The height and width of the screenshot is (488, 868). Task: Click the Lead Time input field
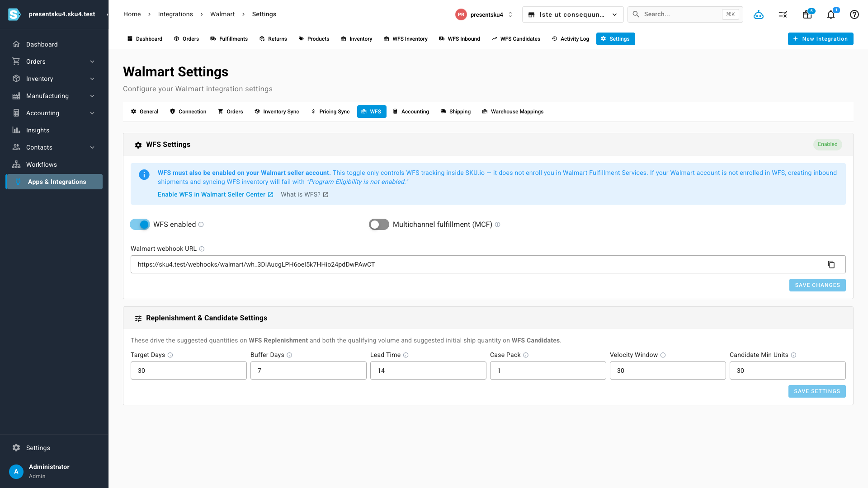[x=428, y=371]
